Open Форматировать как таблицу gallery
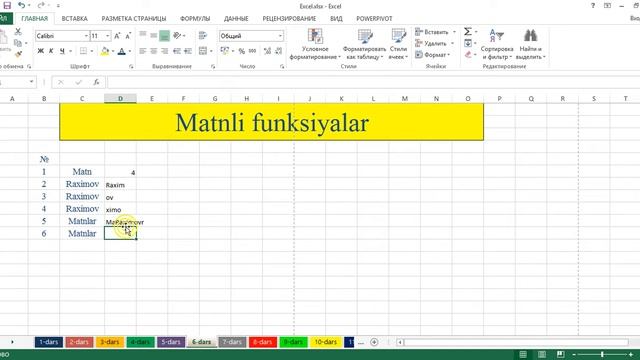The width and height of the screenshot is (640, 360). point(364,44)
